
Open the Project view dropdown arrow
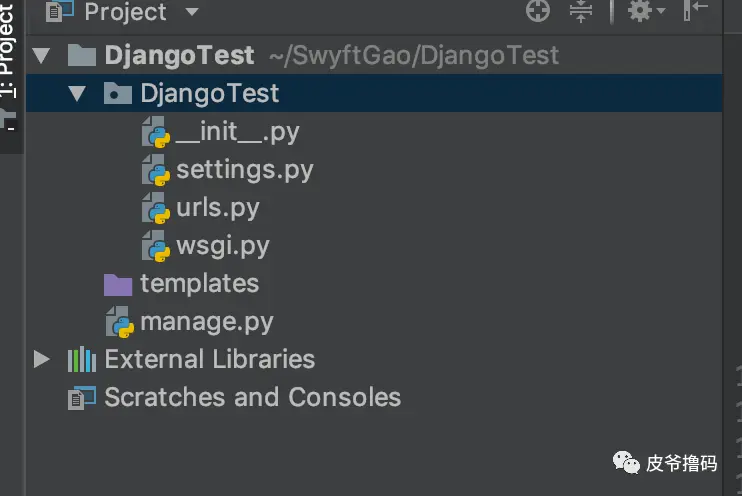coord(192,12)
